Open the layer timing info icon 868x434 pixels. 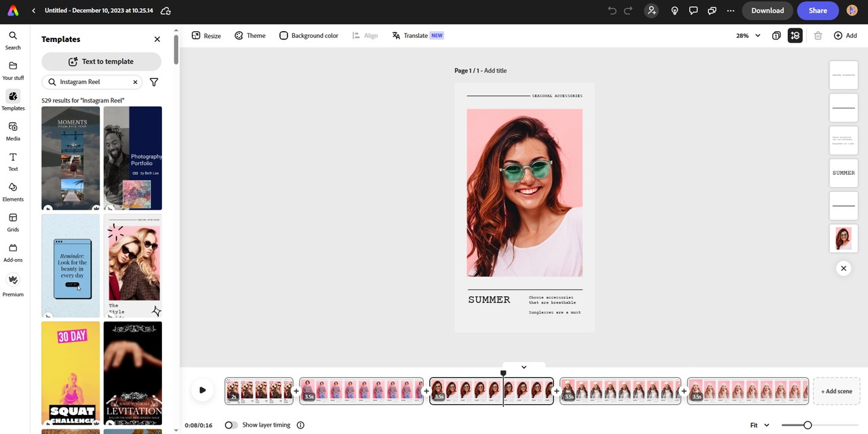point(300,425)
